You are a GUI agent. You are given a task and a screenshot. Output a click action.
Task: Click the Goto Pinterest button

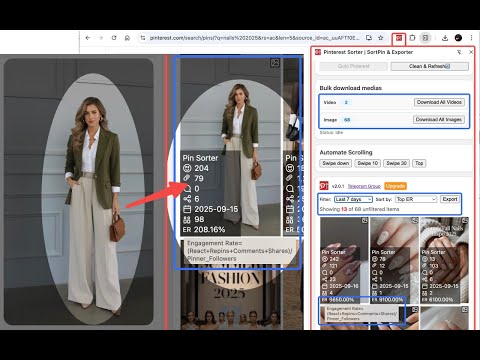(353, 66)
